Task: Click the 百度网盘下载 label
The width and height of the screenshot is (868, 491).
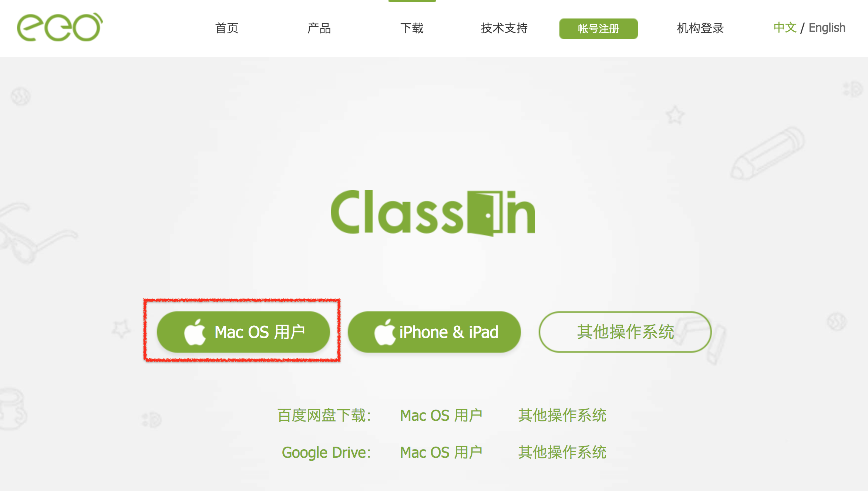Action: pos(324,416)
